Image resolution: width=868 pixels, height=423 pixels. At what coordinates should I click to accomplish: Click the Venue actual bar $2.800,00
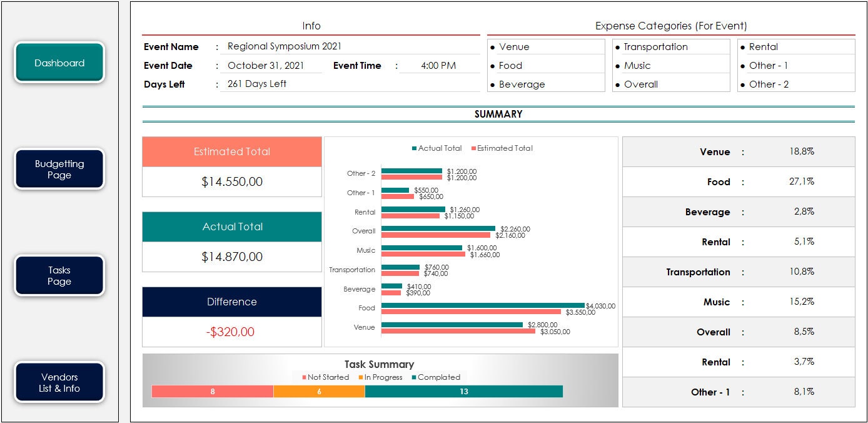pos(452,325)
